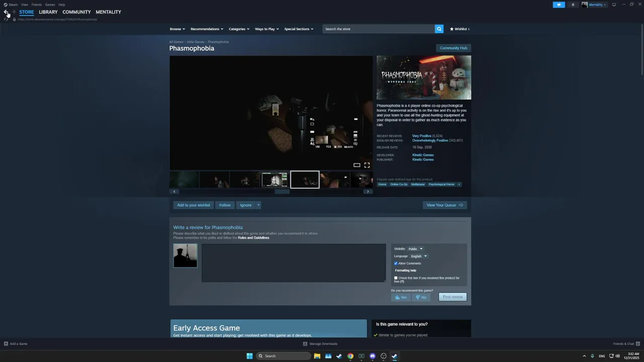Open Rules and Guidelines link
The width and height of the screenshot is (644, 362).
tap(254, 238)
